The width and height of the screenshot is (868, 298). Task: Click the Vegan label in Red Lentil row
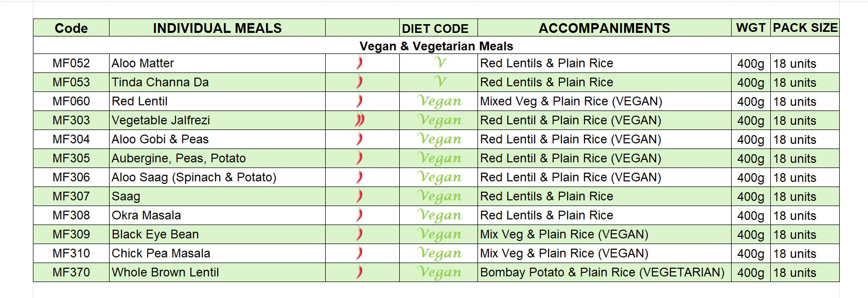pyautogui.click(x=439, y=102)
